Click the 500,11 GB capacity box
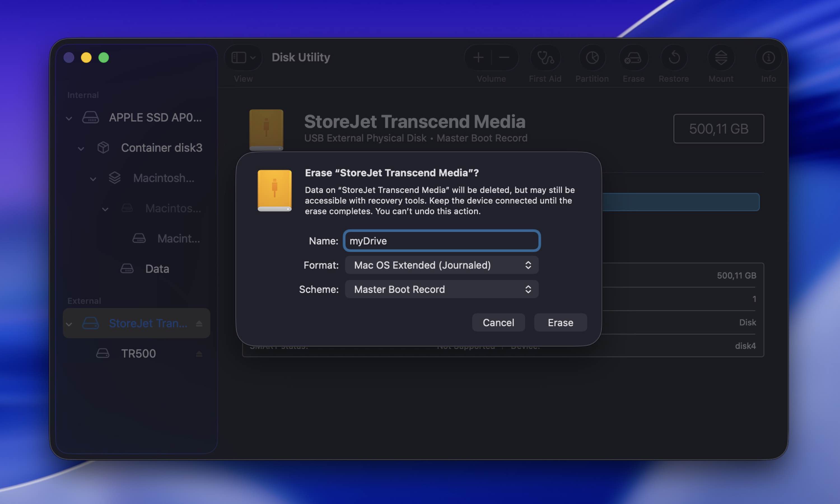Screen dimensions: 840x504 pyautogui.click(x=719, y=129)
